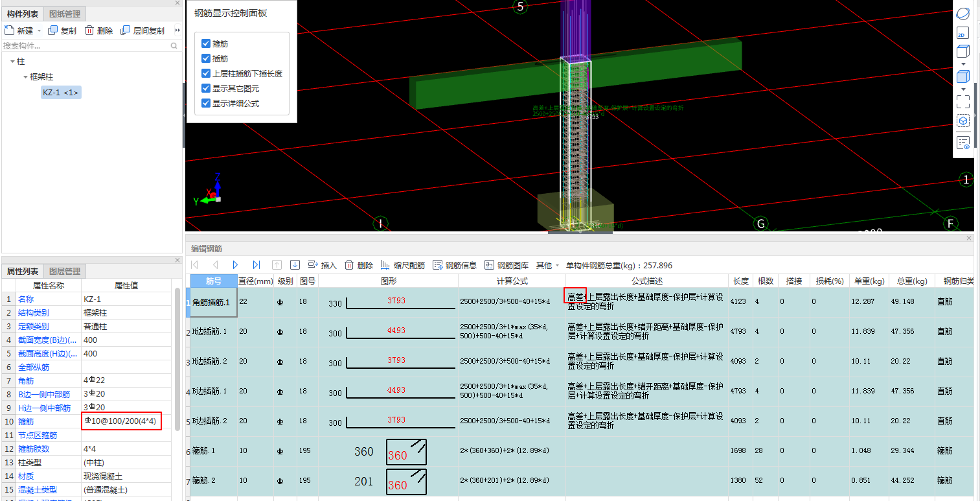This screenshot has width=980, height=501.
Task: Close the component list panel
Action: [177, 3]
